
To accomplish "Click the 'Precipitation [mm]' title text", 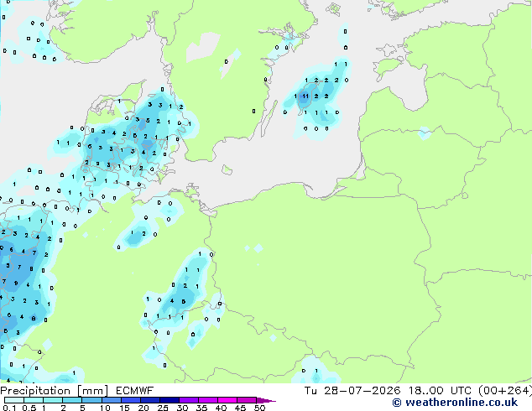I will (x=55, y=391).
